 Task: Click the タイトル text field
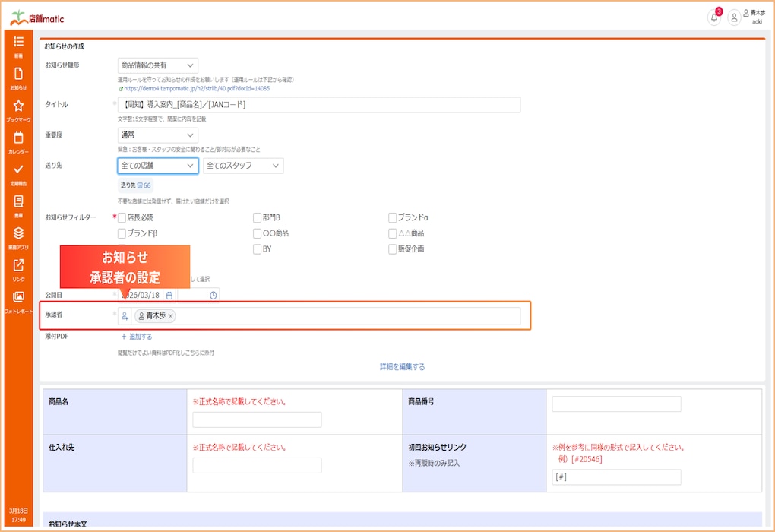coord(319,105)
